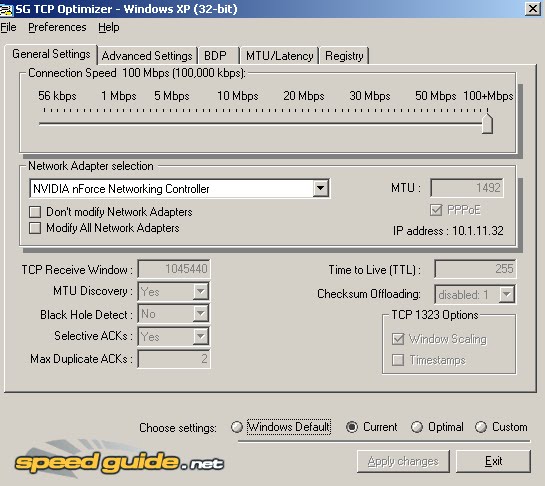This screenshot has width=545, height=486.
Task: Click the connection speed slider handle
Action: click(487, 123)
